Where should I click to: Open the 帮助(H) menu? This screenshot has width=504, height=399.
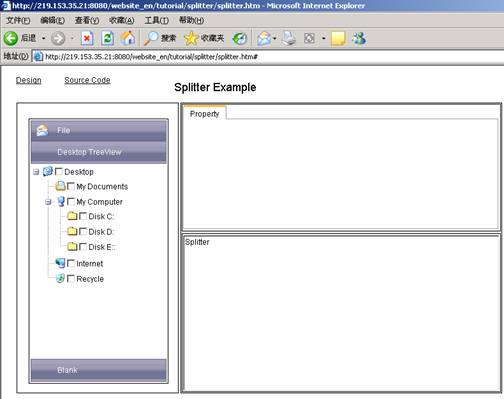pyautogui.click(x=191, y=20)
